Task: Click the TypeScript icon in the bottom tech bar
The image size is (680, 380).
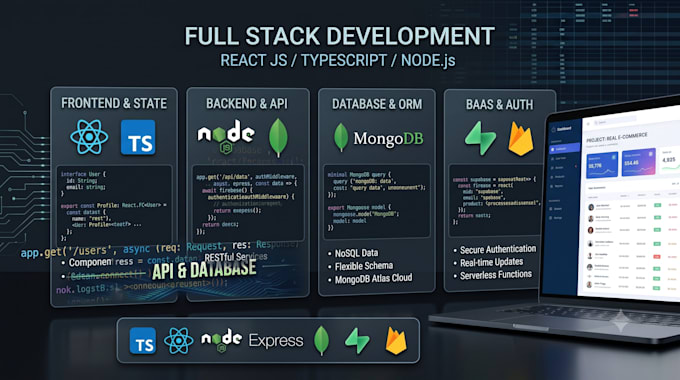Action: tap(143, 341)
